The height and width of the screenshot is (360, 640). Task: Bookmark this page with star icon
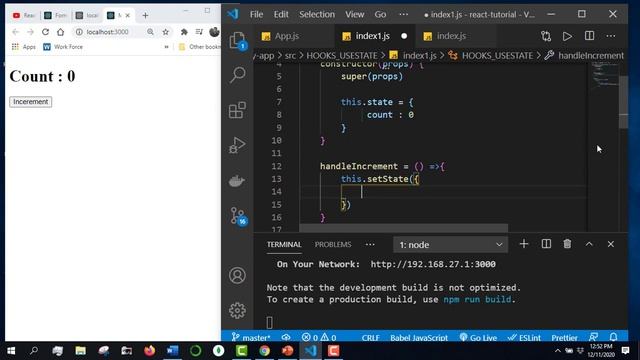pos(166,32)
